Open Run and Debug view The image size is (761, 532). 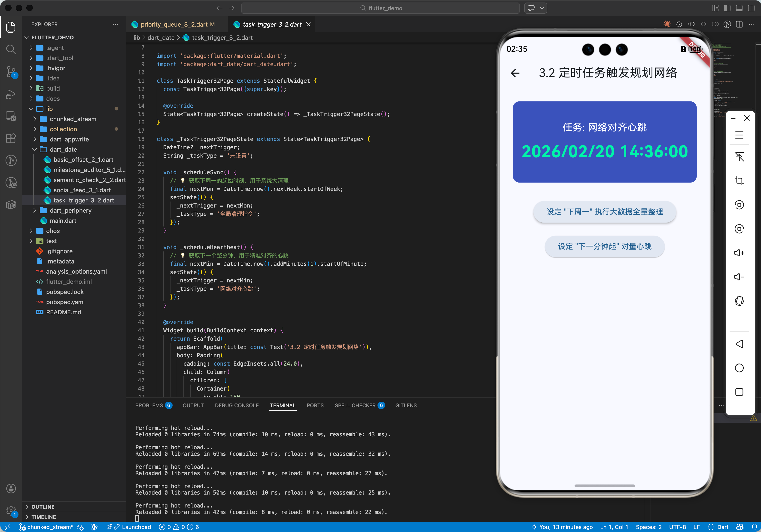(11, 94)
